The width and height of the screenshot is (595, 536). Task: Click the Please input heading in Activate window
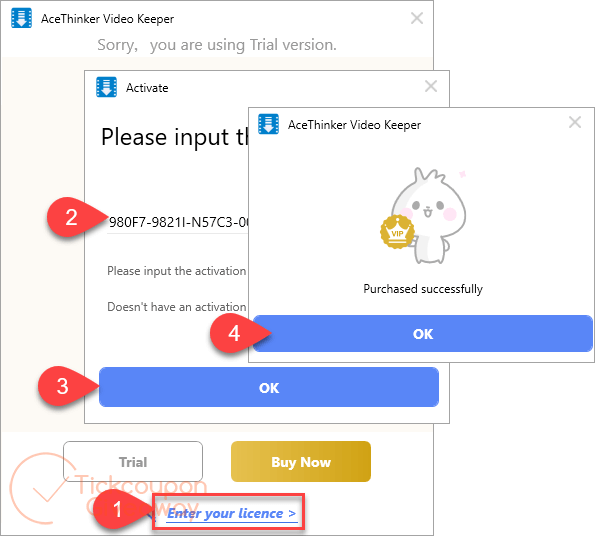pyautogui.click(x=175, y=137)
